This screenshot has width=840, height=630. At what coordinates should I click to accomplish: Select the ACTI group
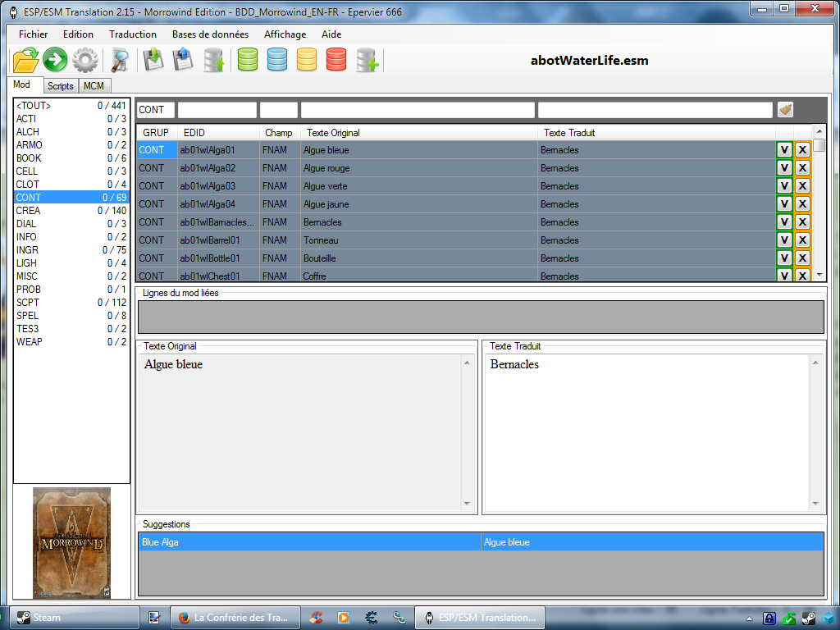pyautogui.click(x=71, y=119)
